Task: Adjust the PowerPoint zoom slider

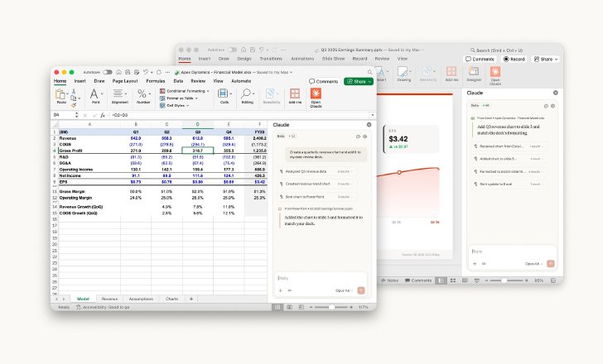Action: click(504, 280)
